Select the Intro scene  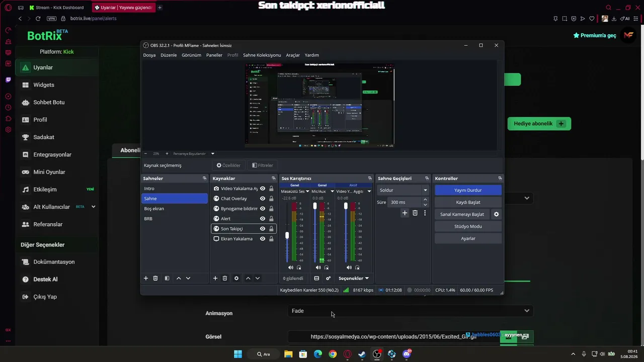click(x=174, y=189)
